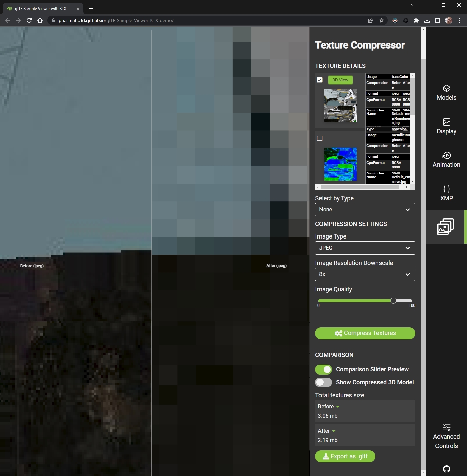The height and width of the screenshot is (476, 467).
Task: Click the GitHub icon at the bottom right
Action: (x=446, y=468)
